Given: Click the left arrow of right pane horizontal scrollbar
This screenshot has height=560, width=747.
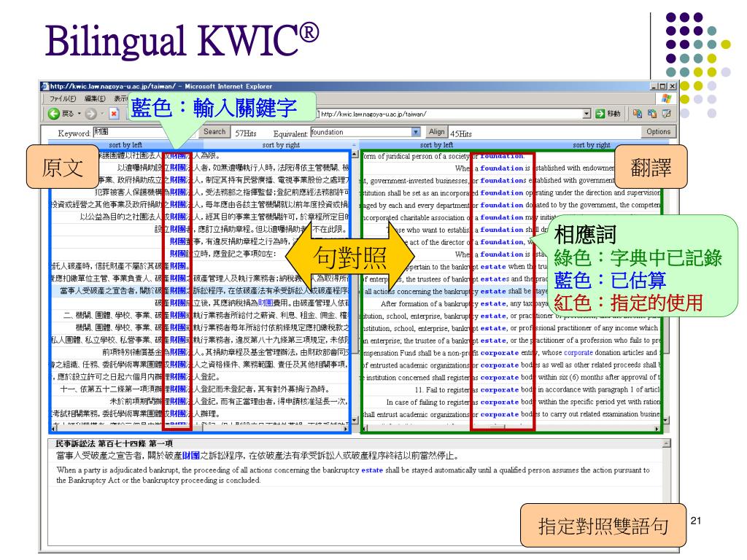Looking at the screenshot, I should tap(366, 429).
